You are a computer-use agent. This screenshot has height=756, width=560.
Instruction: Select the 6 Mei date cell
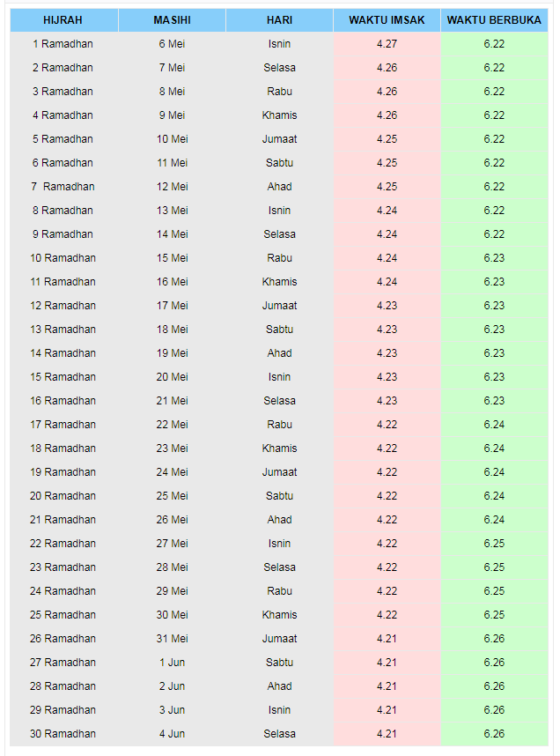[x=172, y=44]
